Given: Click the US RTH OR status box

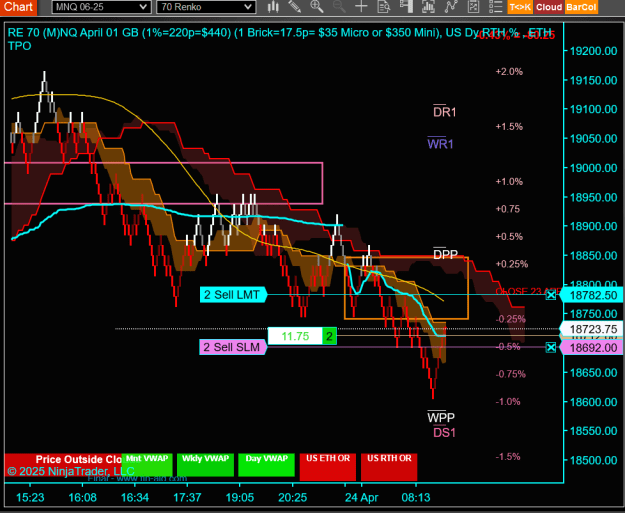Looking at the screenshot, I should pos(389,466).
